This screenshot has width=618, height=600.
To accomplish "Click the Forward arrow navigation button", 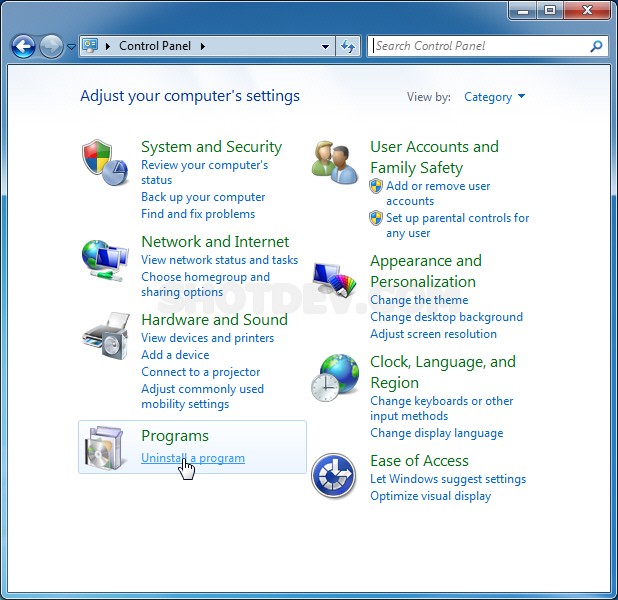I will click(51, 47).
